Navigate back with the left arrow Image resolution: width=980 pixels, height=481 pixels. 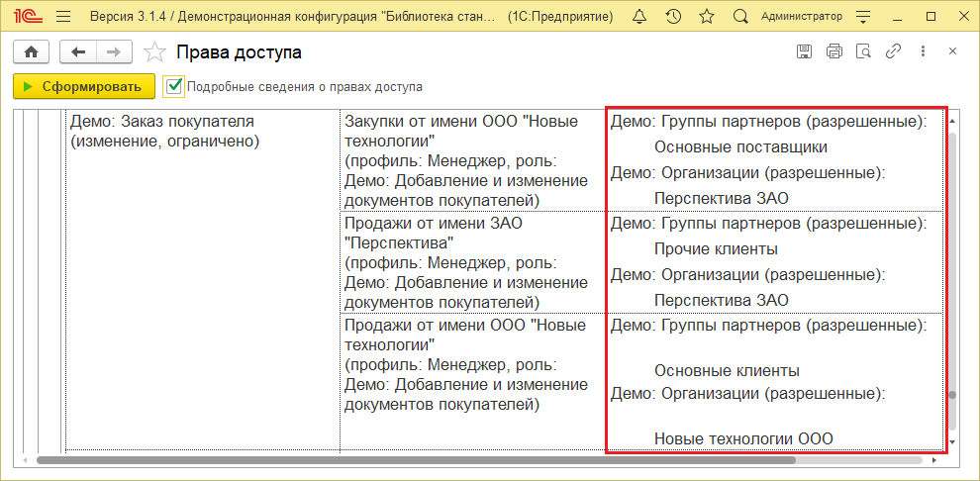click(x=78, y=52)
